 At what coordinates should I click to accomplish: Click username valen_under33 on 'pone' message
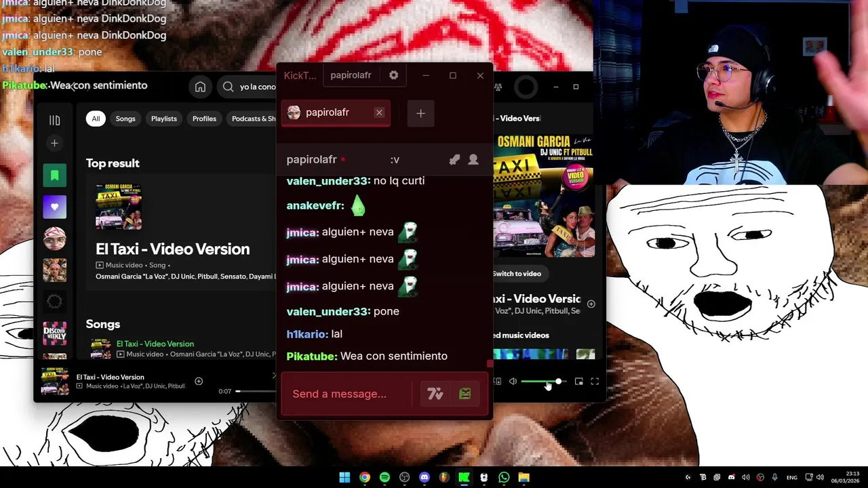coord(328,311)
